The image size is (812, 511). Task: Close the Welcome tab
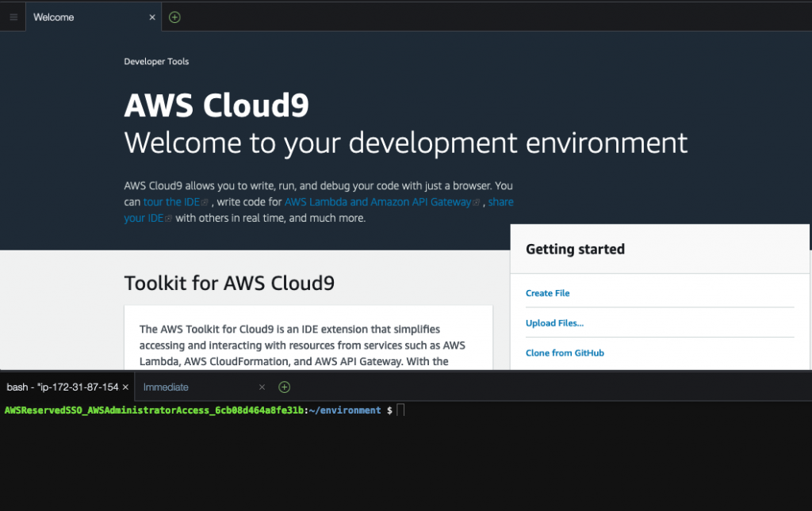[x=151, y=17]
